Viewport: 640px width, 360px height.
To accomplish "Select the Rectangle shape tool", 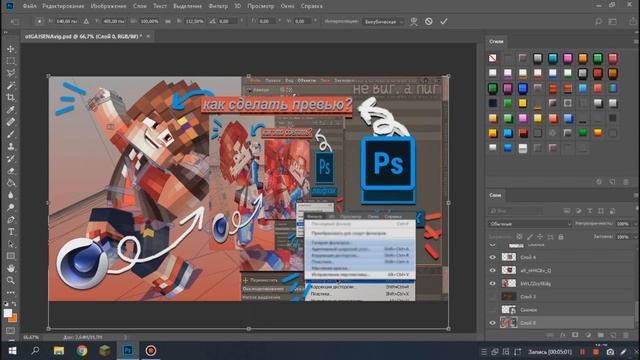I will pyautogui.click(x=11, y=256).
